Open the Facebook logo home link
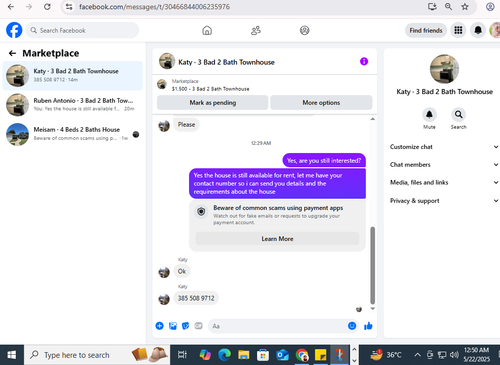Screen dimensions: 500x365 14,30
